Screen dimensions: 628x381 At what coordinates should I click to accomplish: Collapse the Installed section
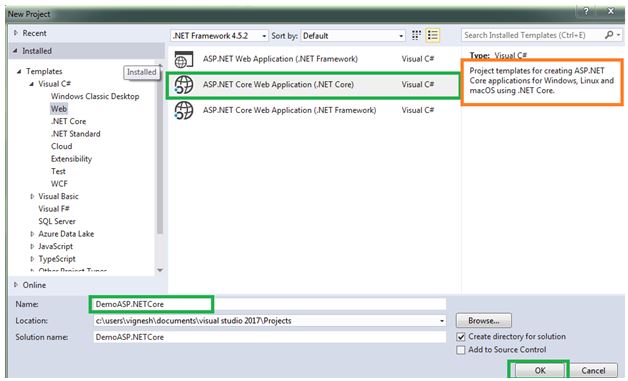(15, 51)
